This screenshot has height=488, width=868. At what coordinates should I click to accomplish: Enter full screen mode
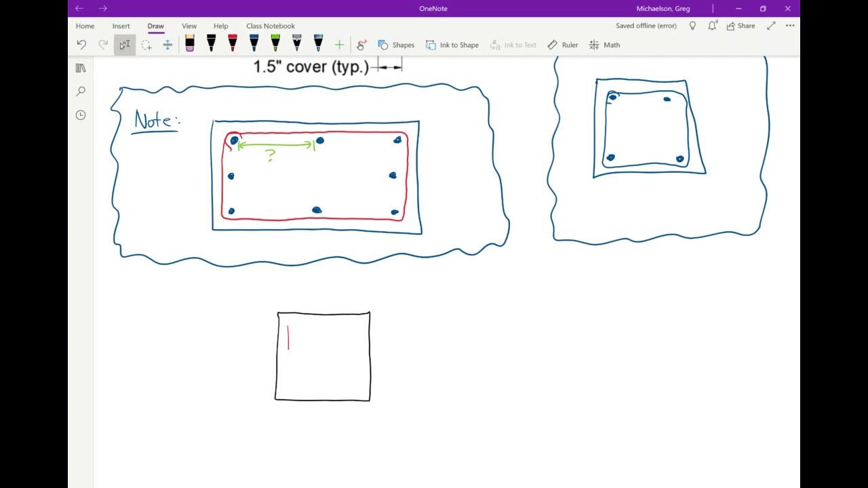(771, 26)
